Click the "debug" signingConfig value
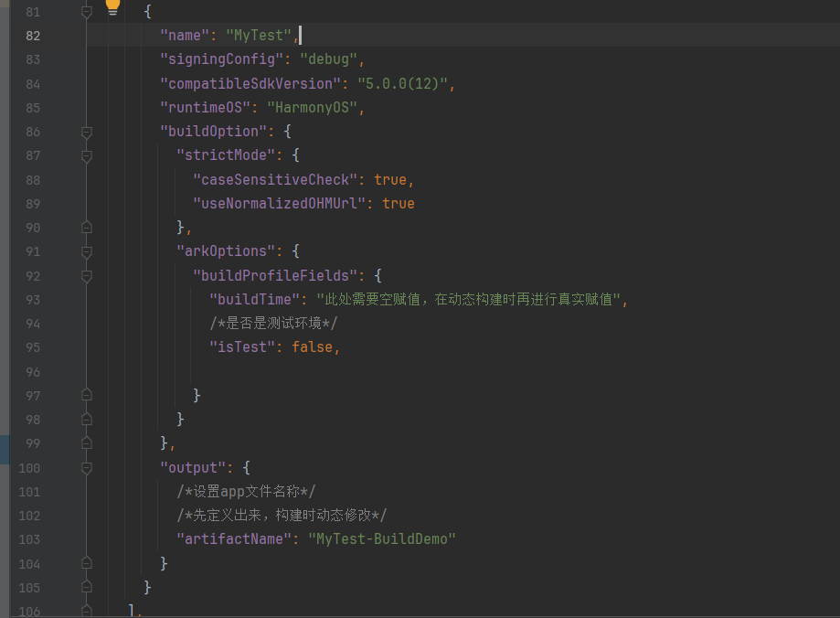 tap(329, 59)
